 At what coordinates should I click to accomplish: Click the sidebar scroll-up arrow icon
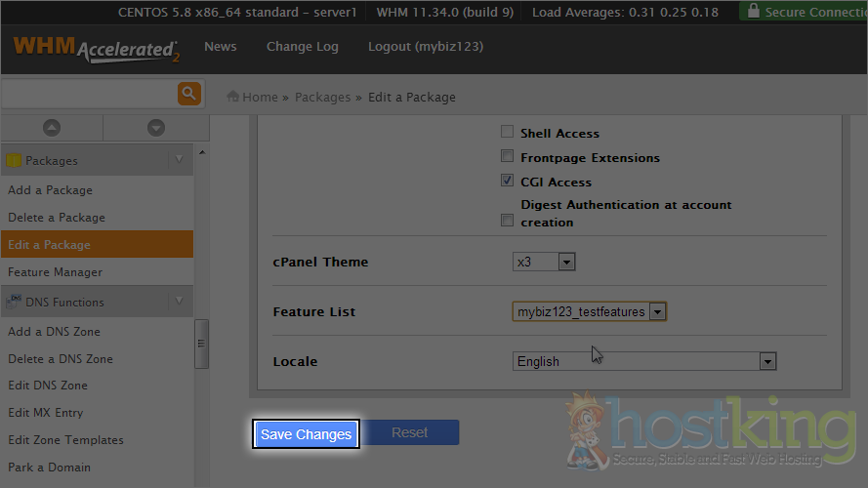[52, 128]
